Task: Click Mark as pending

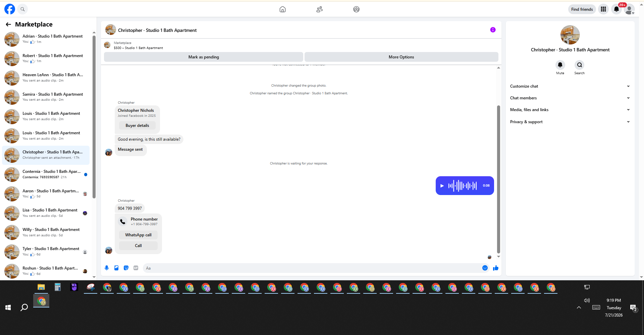Action: (204, 57)
